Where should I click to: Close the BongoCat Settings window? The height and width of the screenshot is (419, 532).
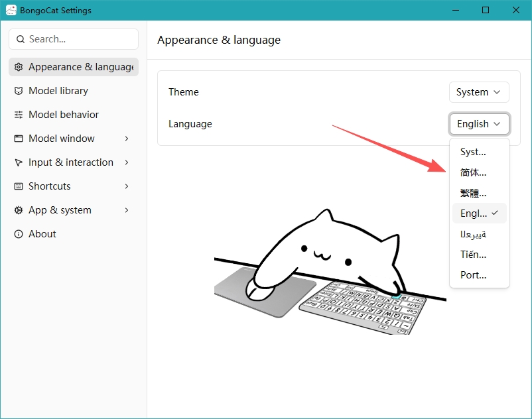515,10
